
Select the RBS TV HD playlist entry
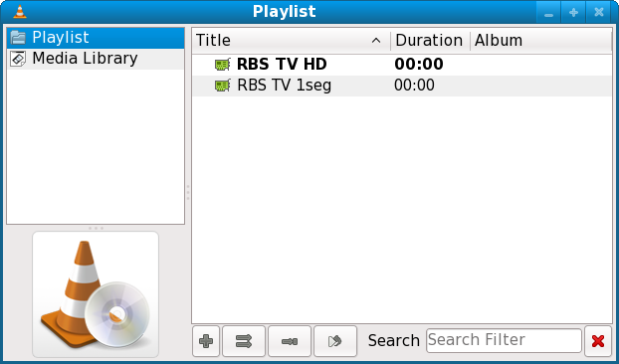coord(402,65)
